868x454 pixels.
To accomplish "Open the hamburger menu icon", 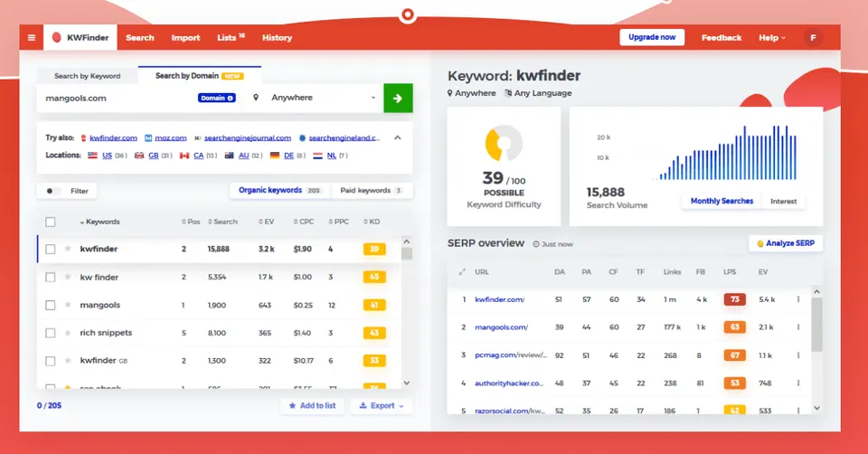I will pos(32,38).
